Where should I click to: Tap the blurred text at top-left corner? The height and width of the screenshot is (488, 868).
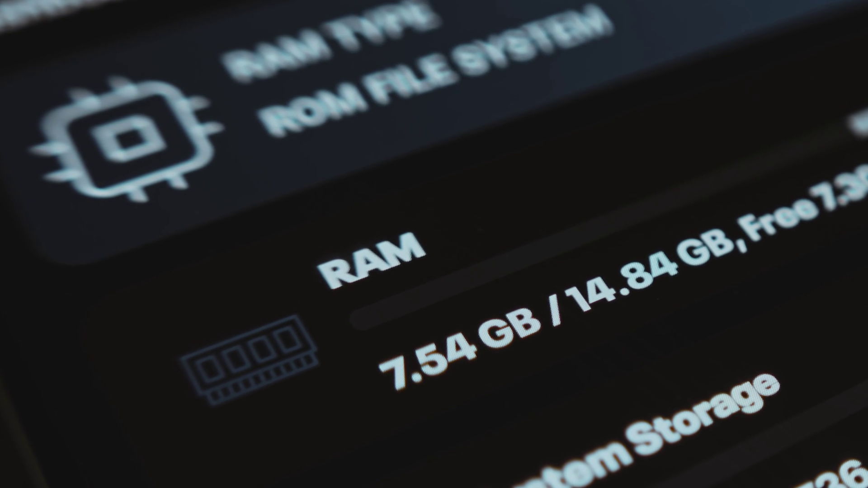(27, 11)
